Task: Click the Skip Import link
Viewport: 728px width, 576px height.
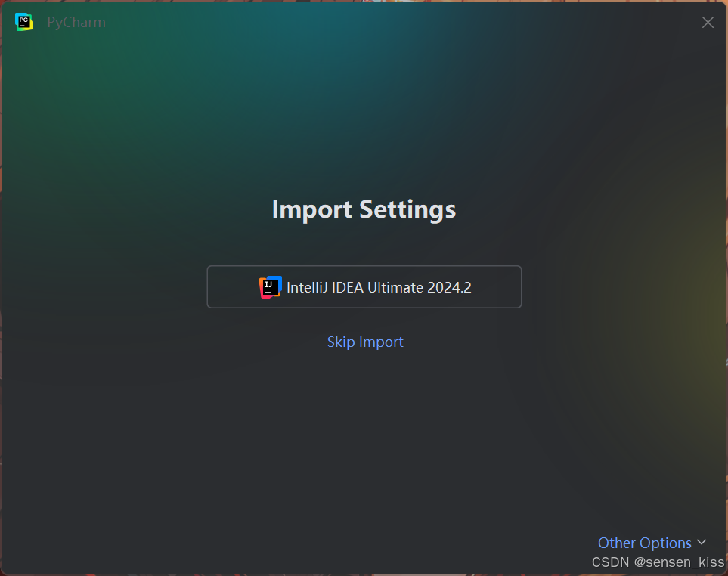Action: (x=365, y=342)
